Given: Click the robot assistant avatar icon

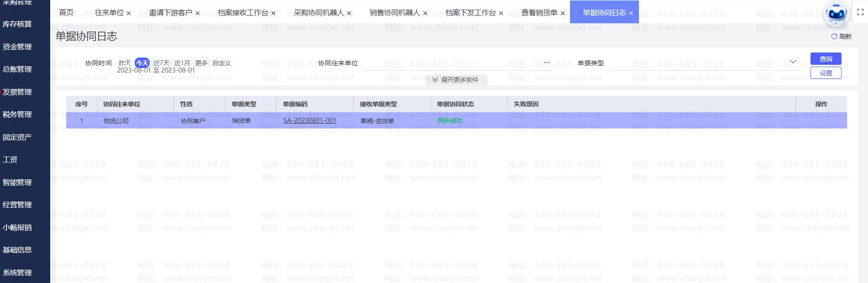Looking at the screenshot, I should (x=836, y=14).
